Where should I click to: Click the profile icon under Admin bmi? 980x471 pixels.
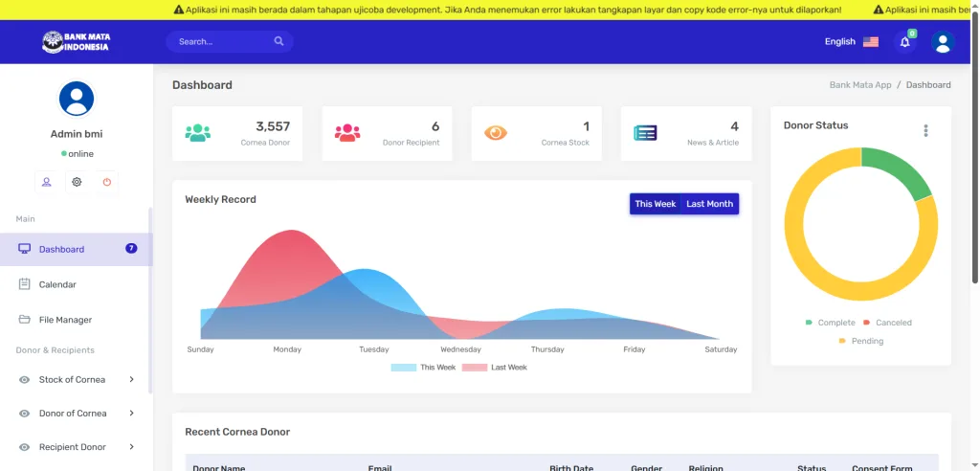pyautogui.click(x=46, y=182)
